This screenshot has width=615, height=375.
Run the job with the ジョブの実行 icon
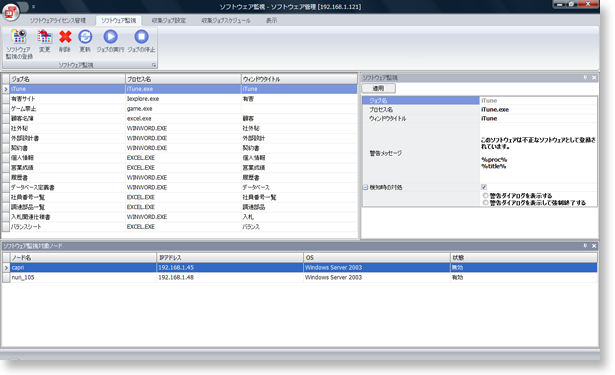tap(110, 41)
